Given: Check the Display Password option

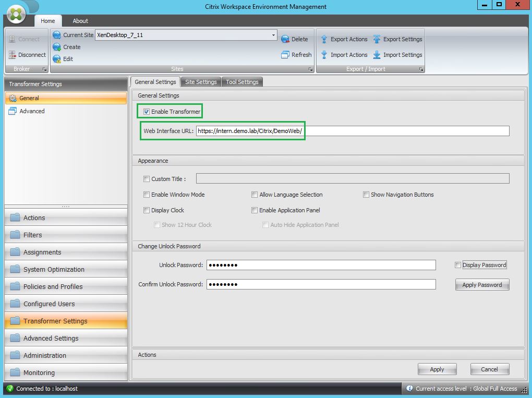Looking at the screenshot, I should click(x=458, y=265).
